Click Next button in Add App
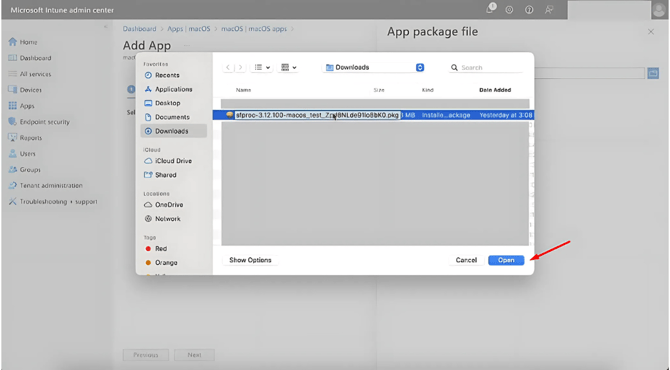 click(194, 355)
